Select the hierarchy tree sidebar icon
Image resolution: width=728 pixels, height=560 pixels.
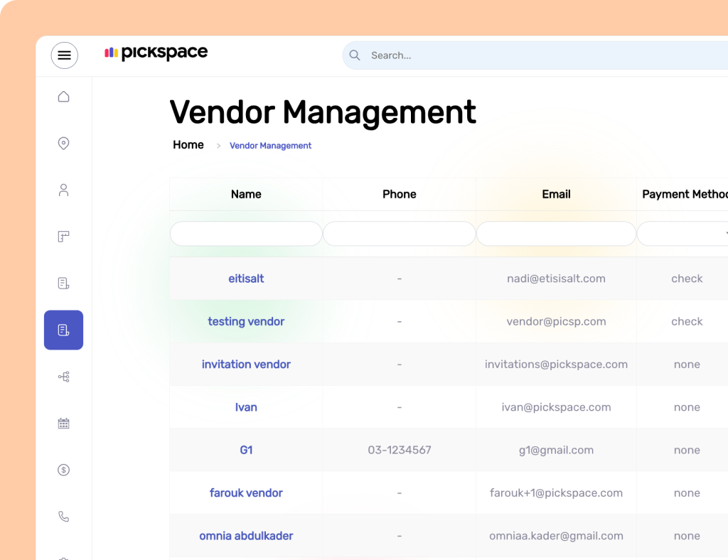[x=63, y=377]
